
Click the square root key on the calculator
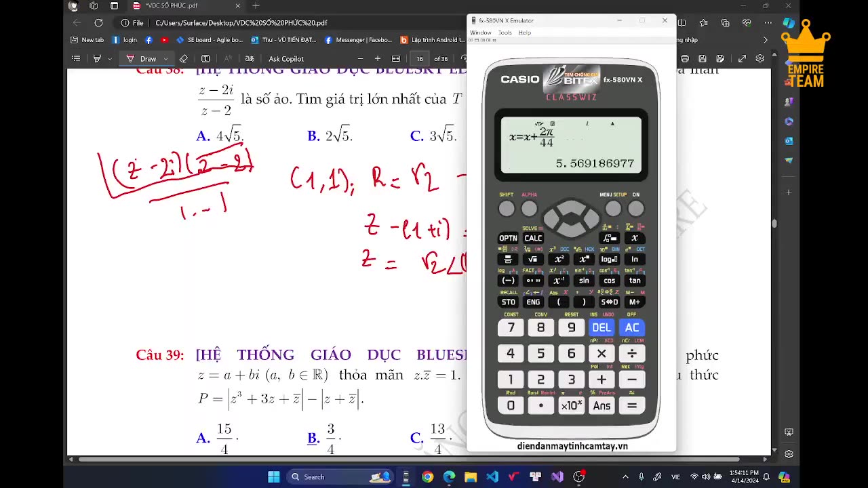533,259
